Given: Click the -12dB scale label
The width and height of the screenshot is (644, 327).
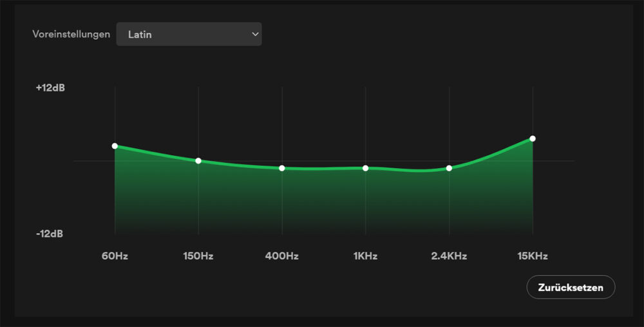Looking at the screenshot, I should pos(50,234).
